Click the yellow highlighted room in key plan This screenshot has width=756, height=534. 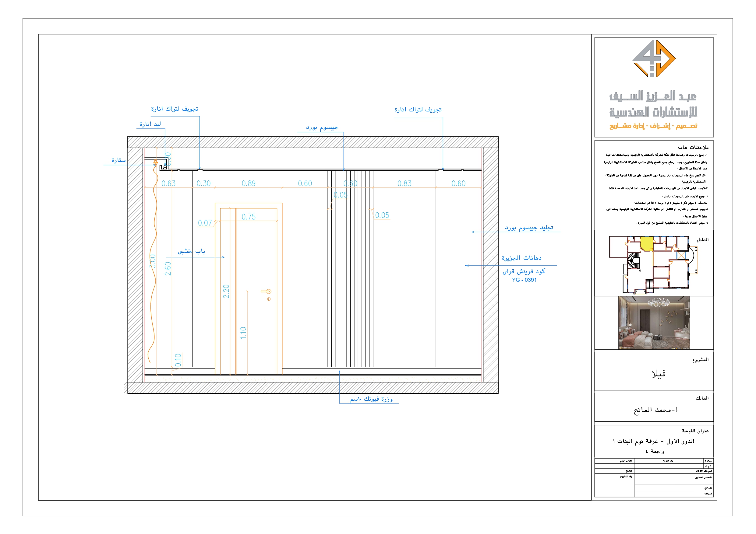(646, 243)
